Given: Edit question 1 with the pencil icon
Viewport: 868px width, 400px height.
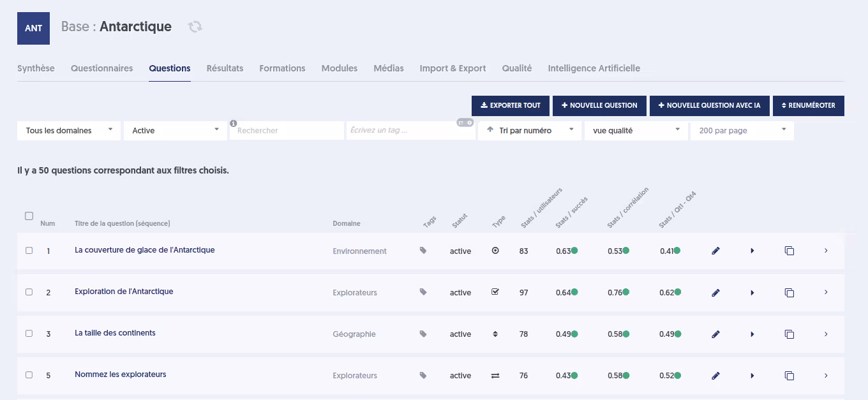Looking at the screenshot, I should click(715, 251).
